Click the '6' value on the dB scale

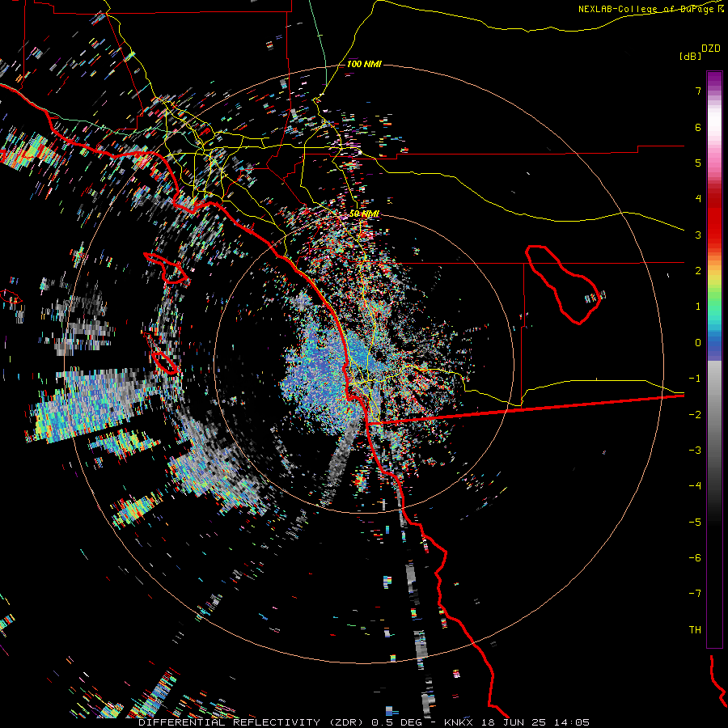point(698,127)
